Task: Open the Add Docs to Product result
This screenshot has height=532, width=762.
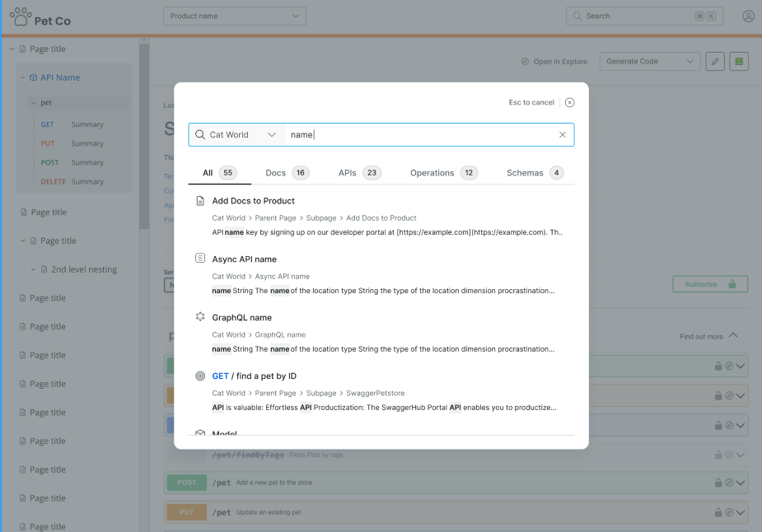Action: pos(254,201)
